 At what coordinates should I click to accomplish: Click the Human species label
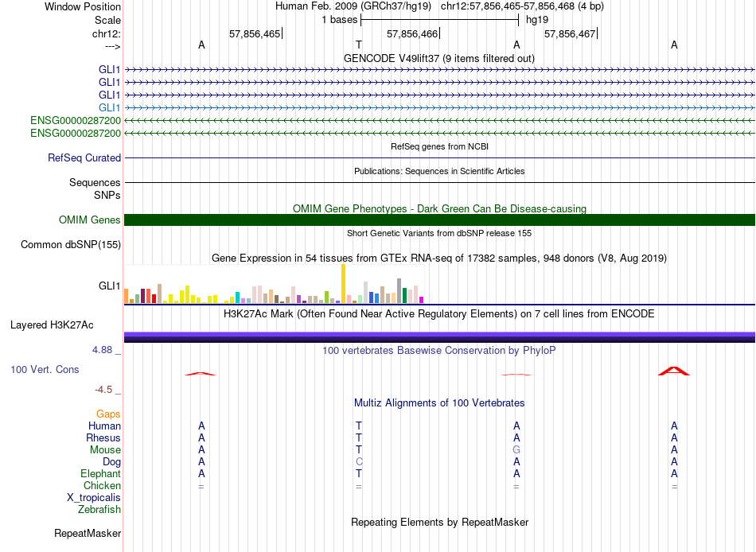pyautogui.click(x=104, y=426)
